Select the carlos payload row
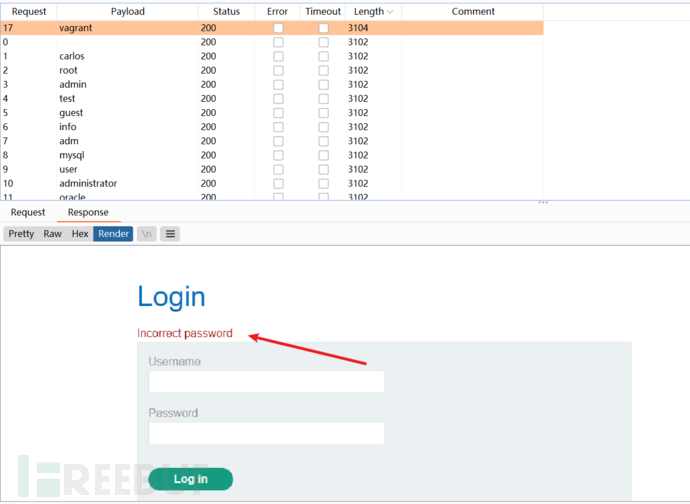The width and height of the screenshot is (690, 504). pos(272,56)
